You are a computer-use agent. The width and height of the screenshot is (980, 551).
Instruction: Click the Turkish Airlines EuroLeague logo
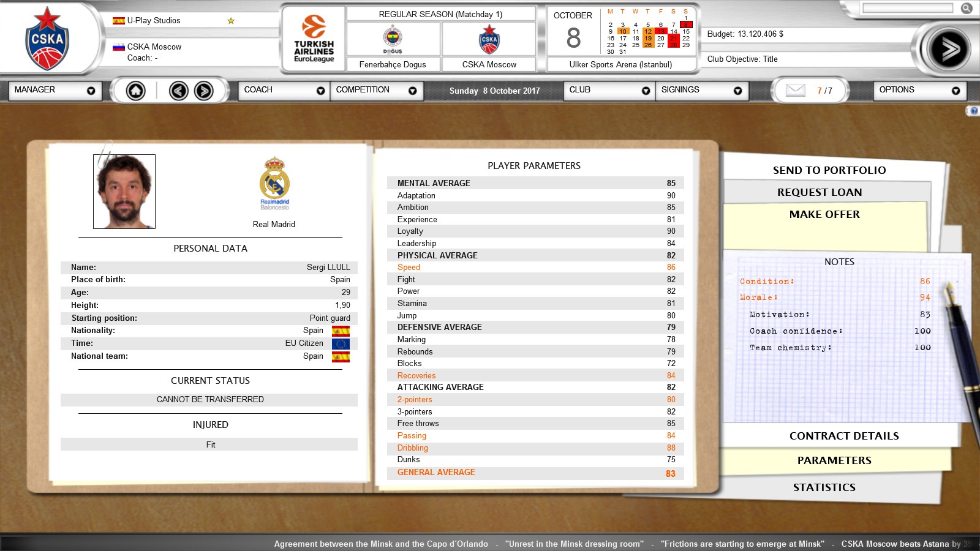[x=314, y=39]
